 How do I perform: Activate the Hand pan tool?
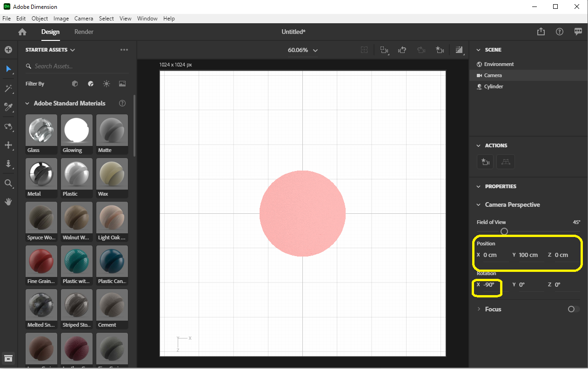[x=8, y=201]
